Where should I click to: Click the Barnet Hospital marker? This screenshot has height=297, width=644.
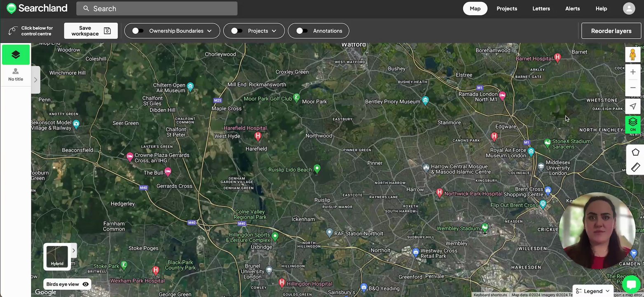[x=558, y=57]
